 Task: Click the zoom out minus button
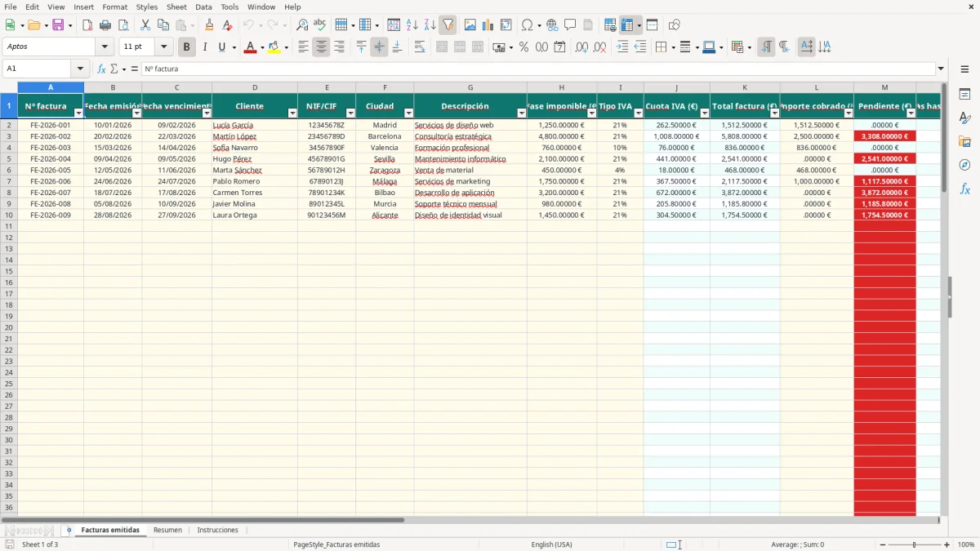click(x=883, y=544)
